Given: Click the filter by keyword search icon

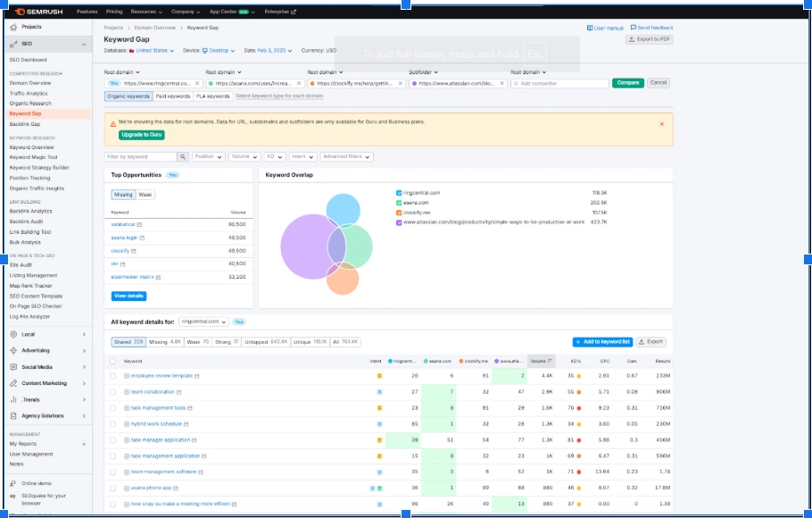Looking at the screenshot, I should coord(183,156).
